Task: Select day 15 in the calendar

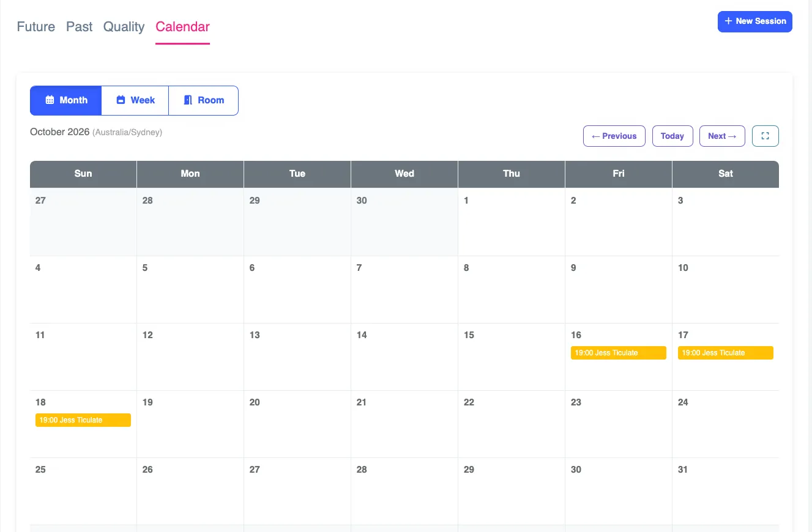Action: coord(512,357)
